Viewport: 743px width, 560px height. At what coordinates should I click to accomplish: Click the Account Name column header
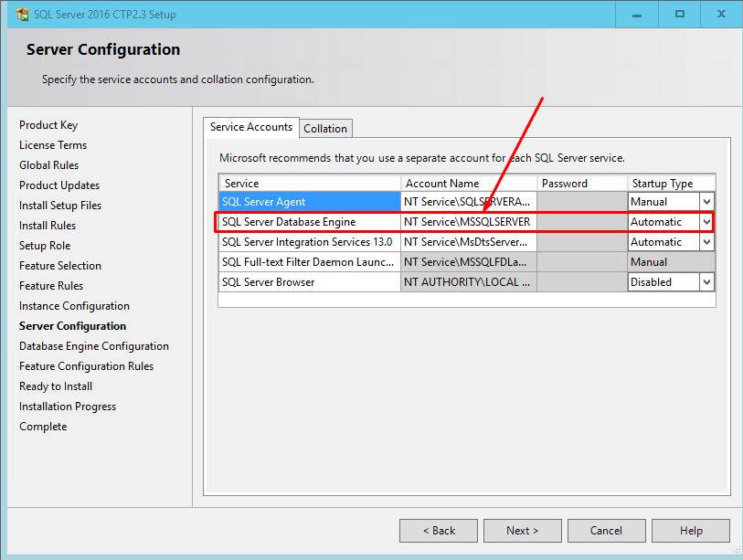pos(469,184)
